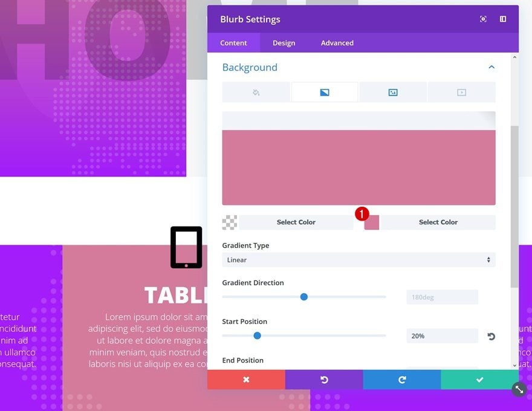532x411 pixels.
Task: Click the snap modal to sidebar icon
Action: coord(503,19)
